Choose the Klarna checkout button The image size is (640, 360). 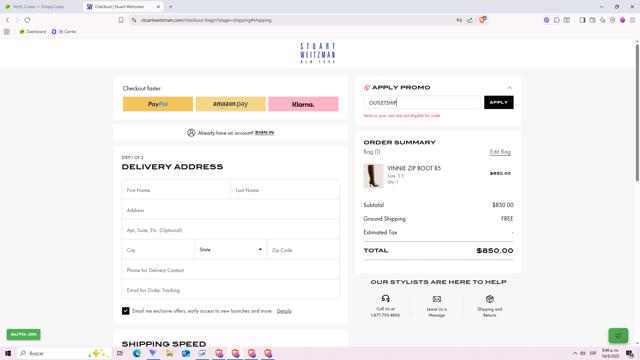pyautogui.click(x=303, y=104)
